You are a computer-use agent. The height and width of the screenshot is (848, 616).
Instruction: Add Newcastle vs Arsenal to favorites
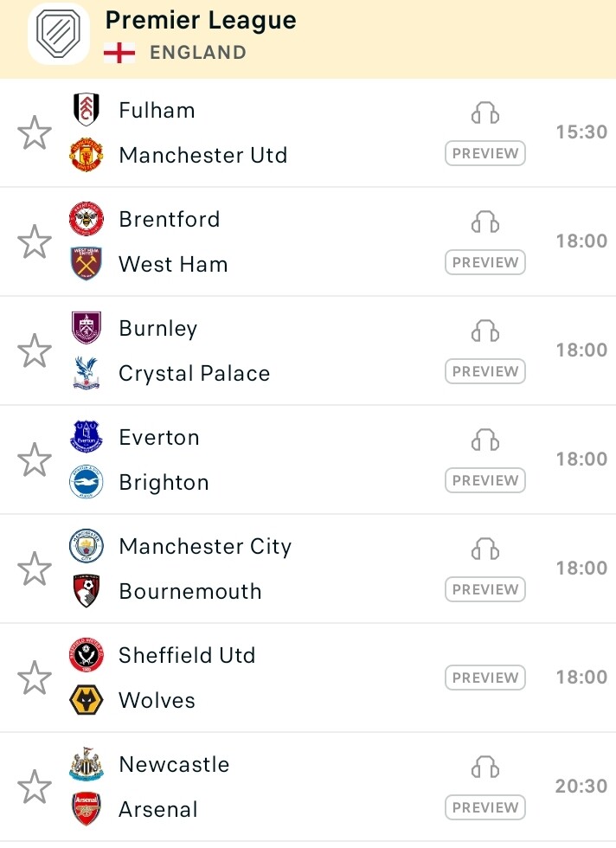point(35,787)
